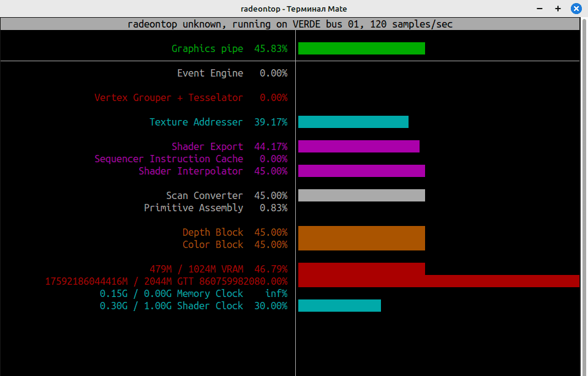Select the gray Scan Converter bar

(x=361, y=195)
